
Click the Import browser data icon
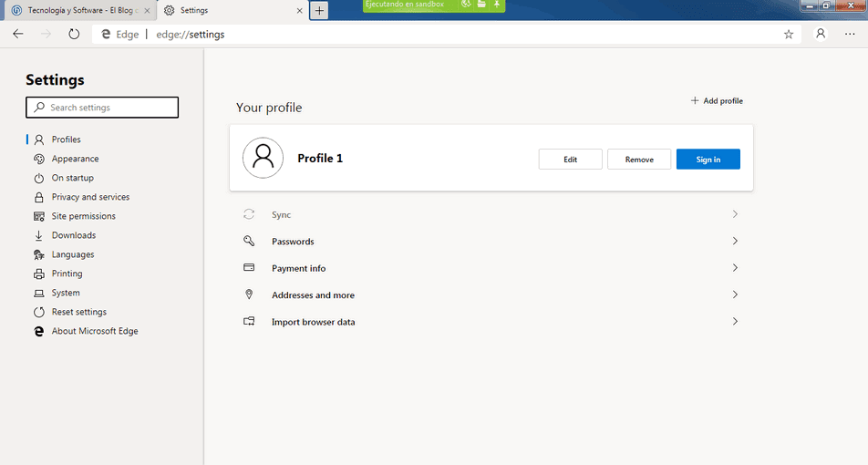coord(249,321)
